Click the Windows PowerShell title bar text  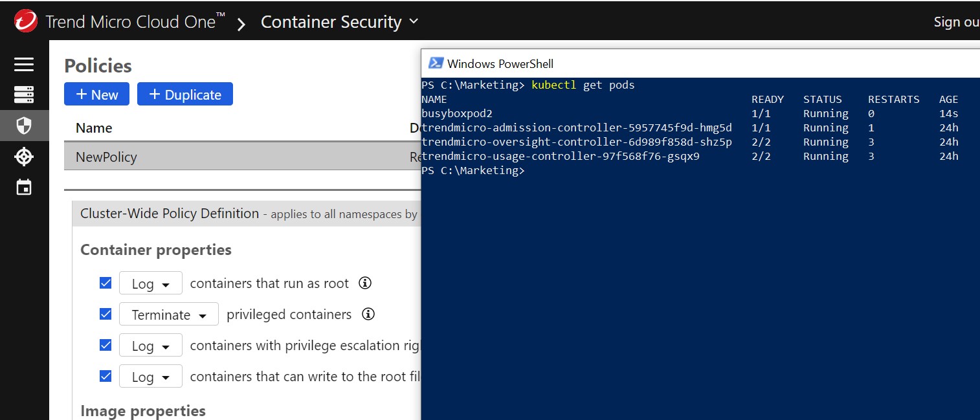[x=500, y=63]
